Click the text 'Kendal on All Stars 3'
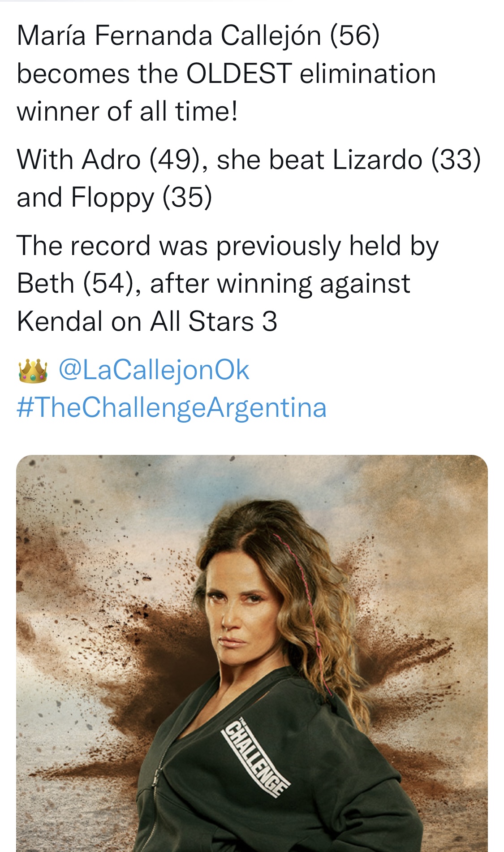The image size is (504, 852). click(x=147, y=321)
